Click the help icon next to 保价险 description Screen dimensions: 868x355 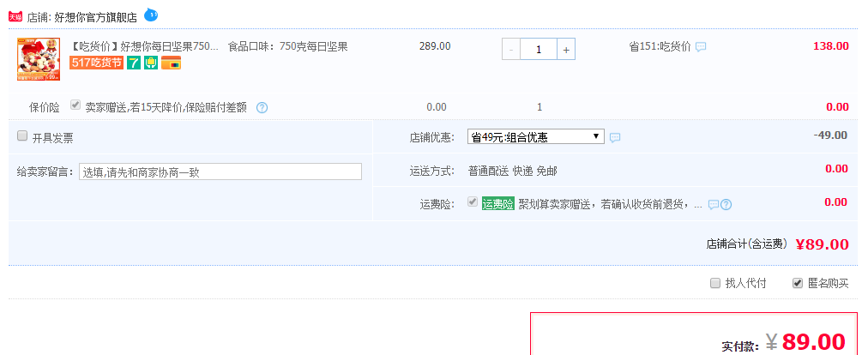click(x=262, y=108)
